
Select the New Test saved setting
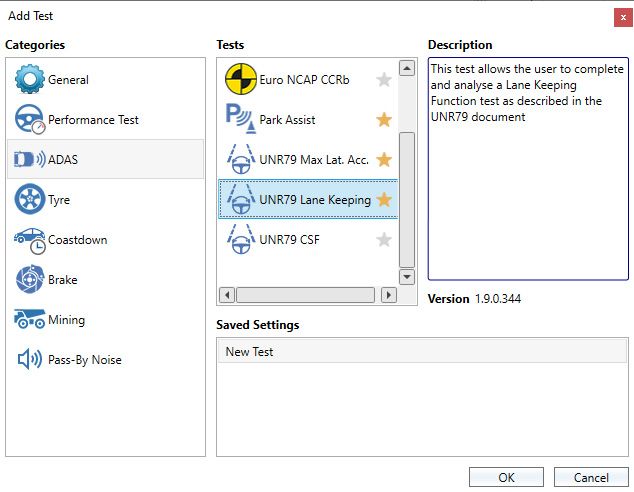(x=422, y=351)
